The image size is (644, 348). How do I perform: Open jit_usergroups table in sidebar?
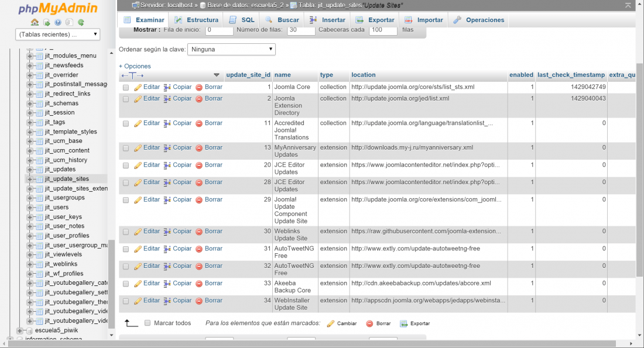65,198
